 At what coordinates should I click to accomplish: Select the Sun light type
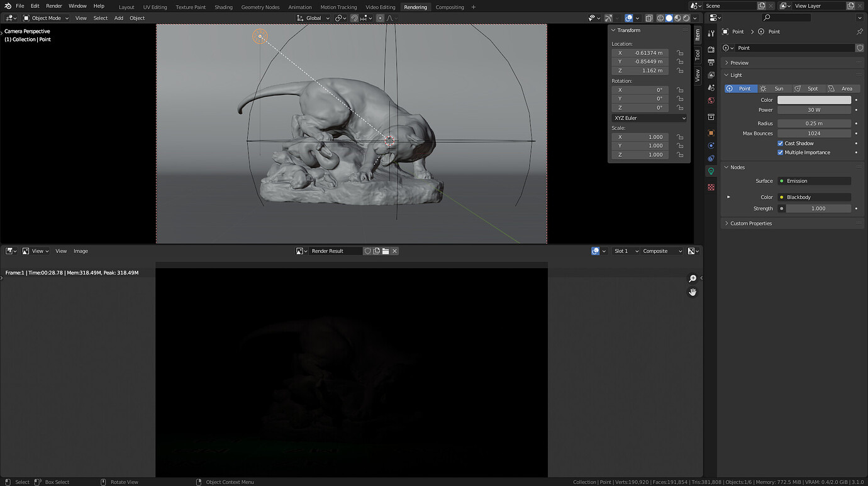(775, 89)
